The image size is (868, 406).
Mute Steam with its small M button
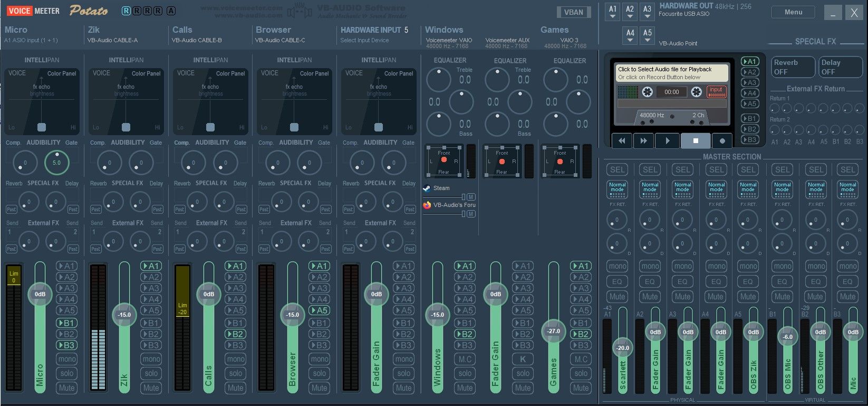(471, 197)
